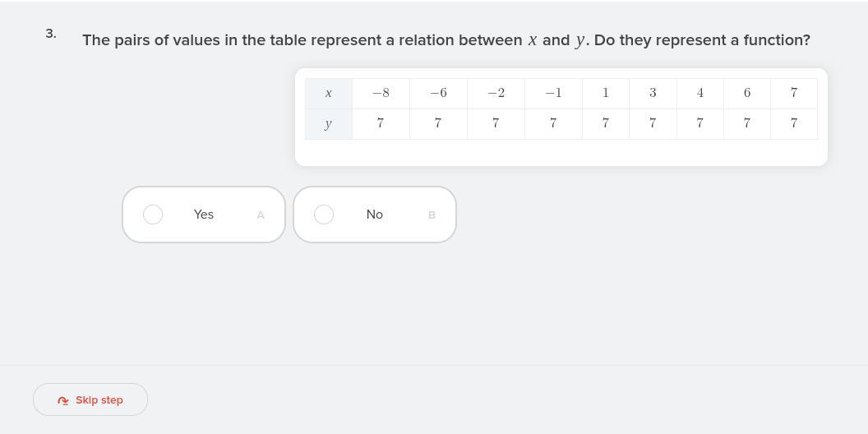Click the A shortcut label on Yes option
This screenshot has height=434, width=868.
[x=261, y=215]
